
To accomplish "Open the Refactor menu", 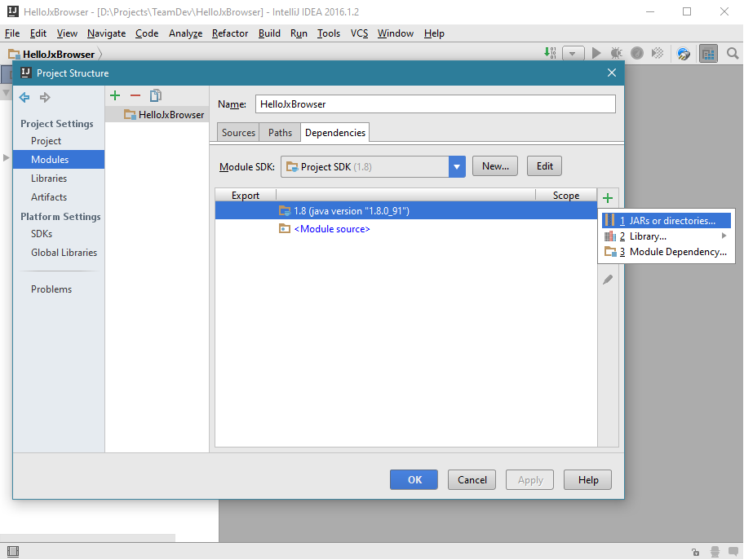I will click(x=230, y=33).
